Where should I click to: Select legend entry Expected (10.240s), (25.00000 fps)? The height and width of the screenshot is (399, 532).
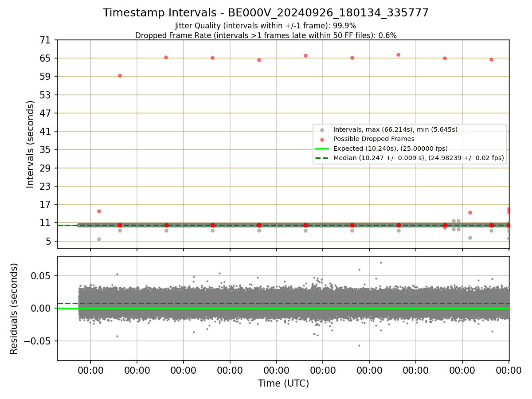391,149
